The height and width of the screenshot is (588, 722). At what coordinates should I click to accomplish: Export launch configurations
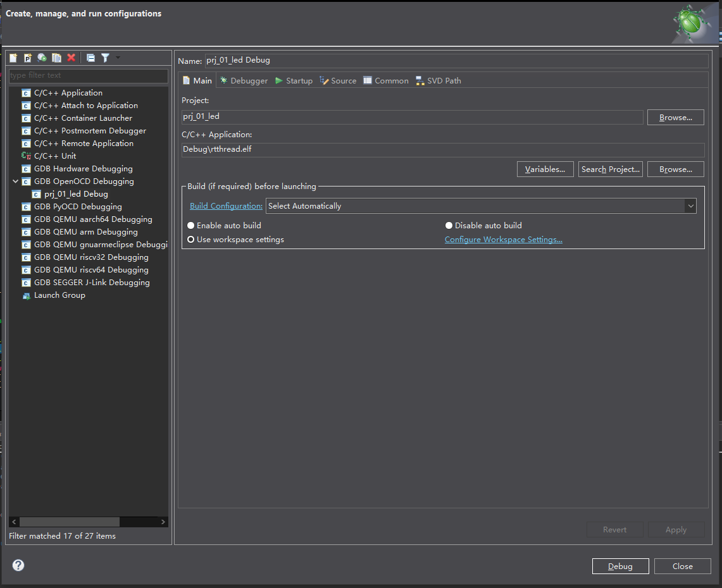point(42,58)
